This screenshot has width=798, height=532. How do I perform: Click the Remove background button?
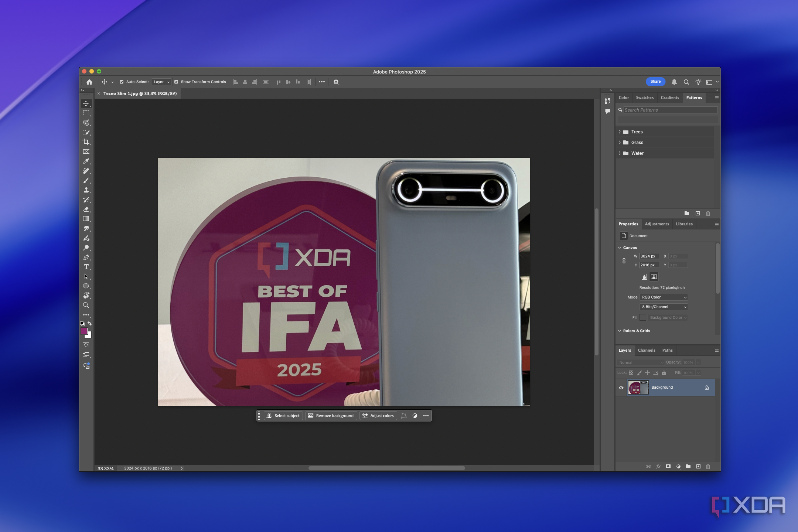point(331,416)
